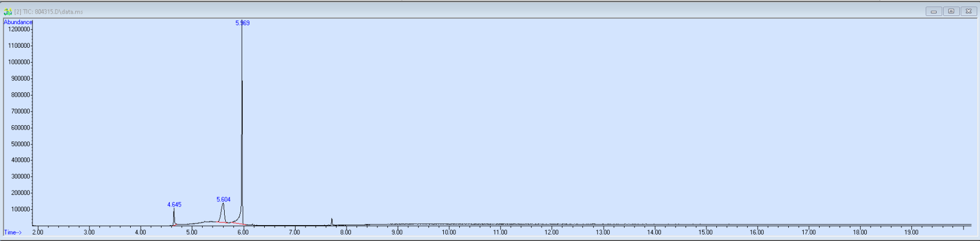The width and height of the screenshot is (980, 241).
Task: Maximize the TIC chromatogram window
Action: (x=951, y=11)
